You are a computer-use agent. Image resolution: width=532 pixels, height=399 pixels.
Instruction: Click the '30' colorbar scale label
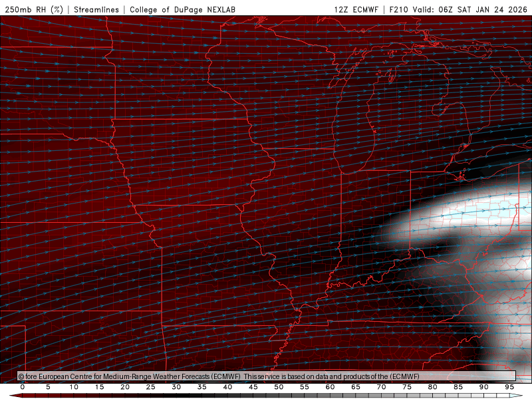click(176, 387)
